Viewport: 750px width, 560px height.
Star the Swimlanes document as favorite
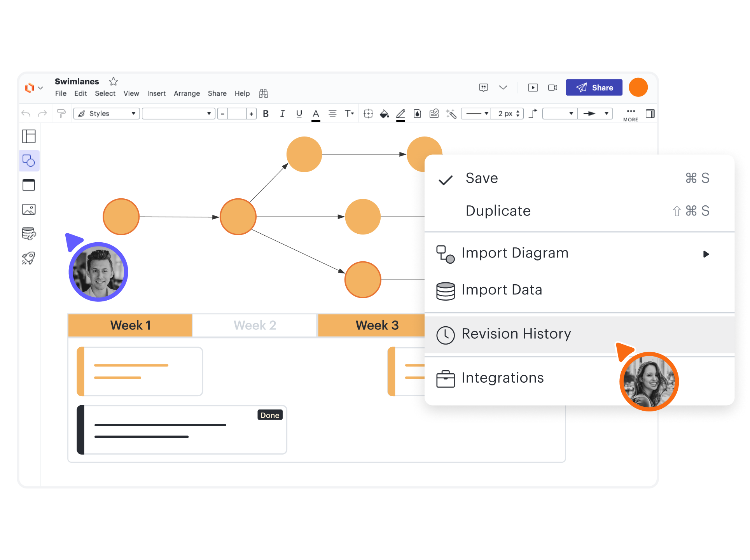pyautogui.click(x=113, y=81)
